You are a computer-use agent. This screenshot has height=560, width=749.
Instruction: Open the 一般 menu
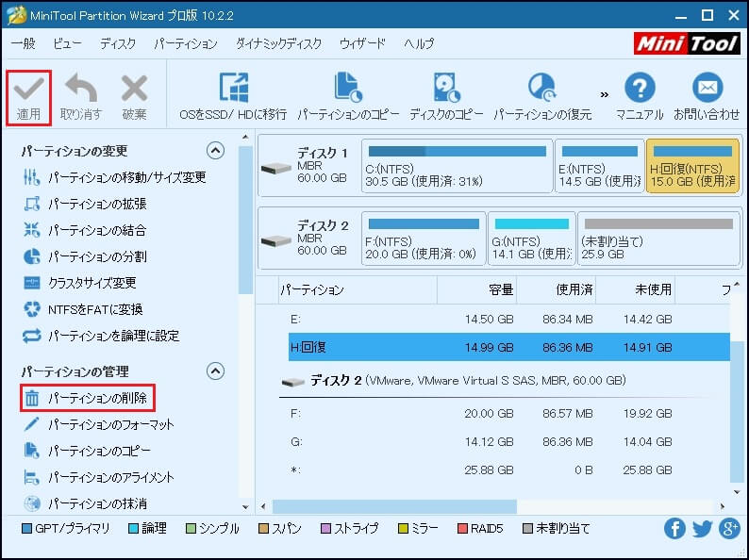click(24, 43)
